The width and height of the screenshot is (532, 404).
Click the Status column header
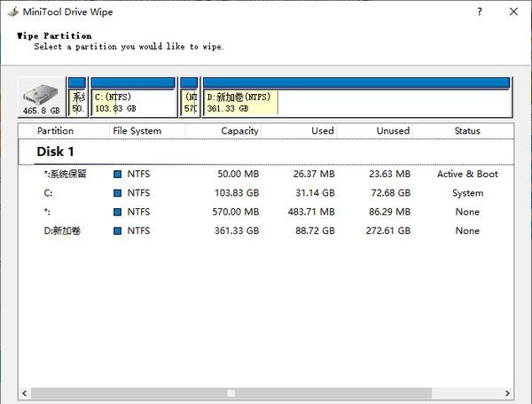pyautogui.click(x=467, y=131)
